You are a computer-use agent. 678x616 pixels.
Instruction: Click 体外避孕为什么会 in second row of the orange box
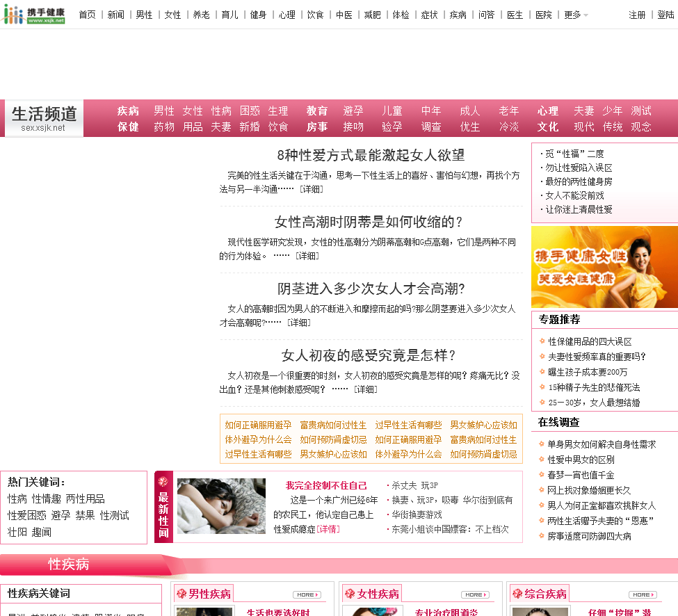(x=258, y=439)
